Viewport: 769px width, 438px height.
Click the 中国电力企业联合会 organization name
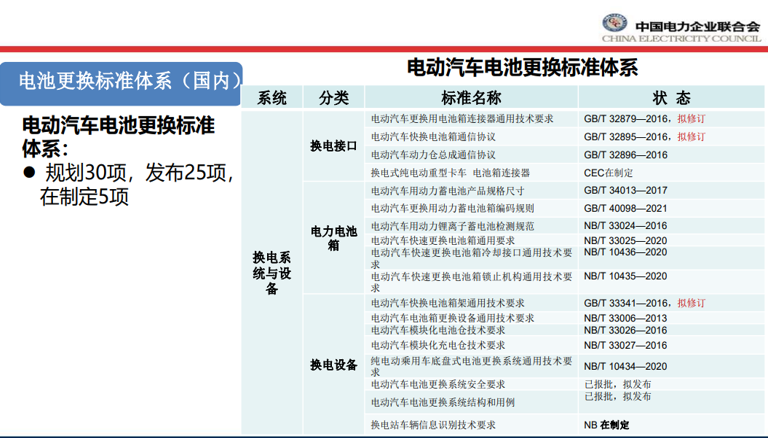(697, 26)
